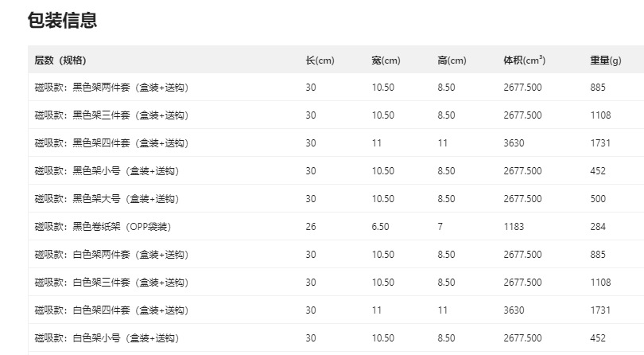Image resolution: width=644 pixels, height=355 pixels.
Task: Select the 体积(cm³) column header
Action: pyautogui.click(x=524, y=60)
